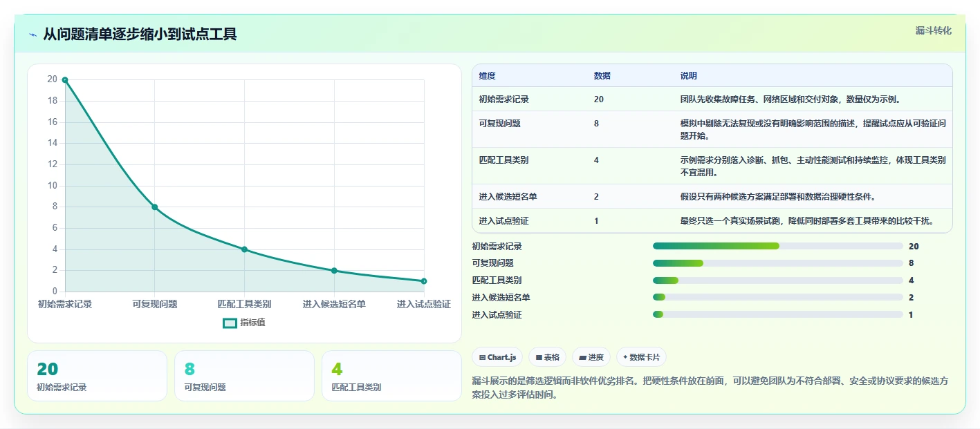Click the 进入试点验证 progress bar
980x429 pixels.
coord(778,315)
